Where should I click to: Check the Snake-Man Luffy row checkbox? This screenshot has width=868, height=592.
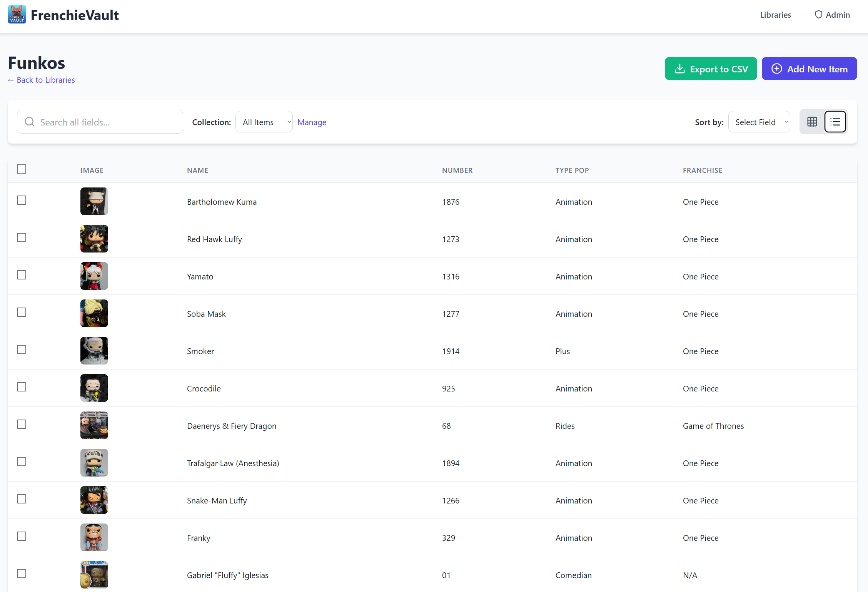click(x=22, y=499)
